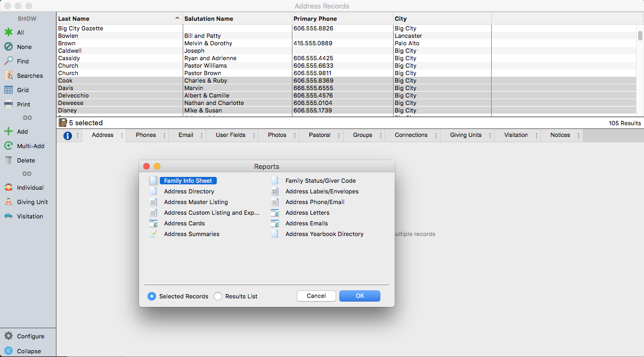Image resolution: width=644 pixels, height=357 pixels.
Task: Open the Grid view icon
Action: point(9,90)
